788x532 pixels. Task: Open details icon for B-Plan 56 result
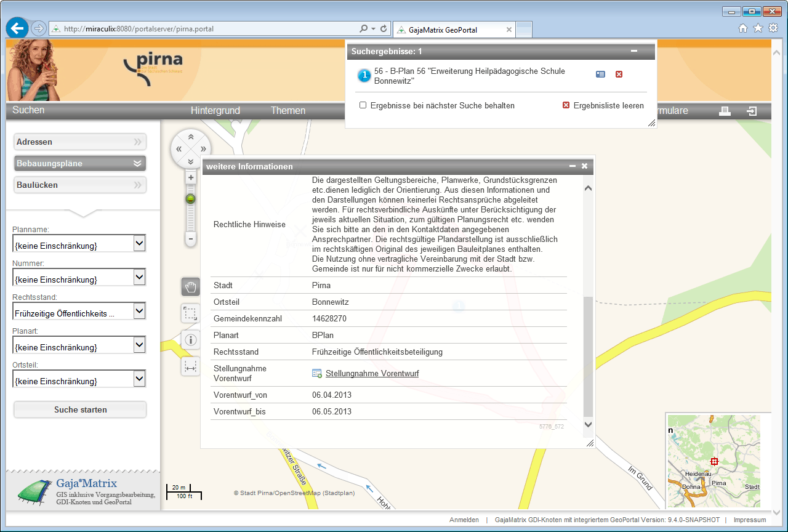pos(600,75)
